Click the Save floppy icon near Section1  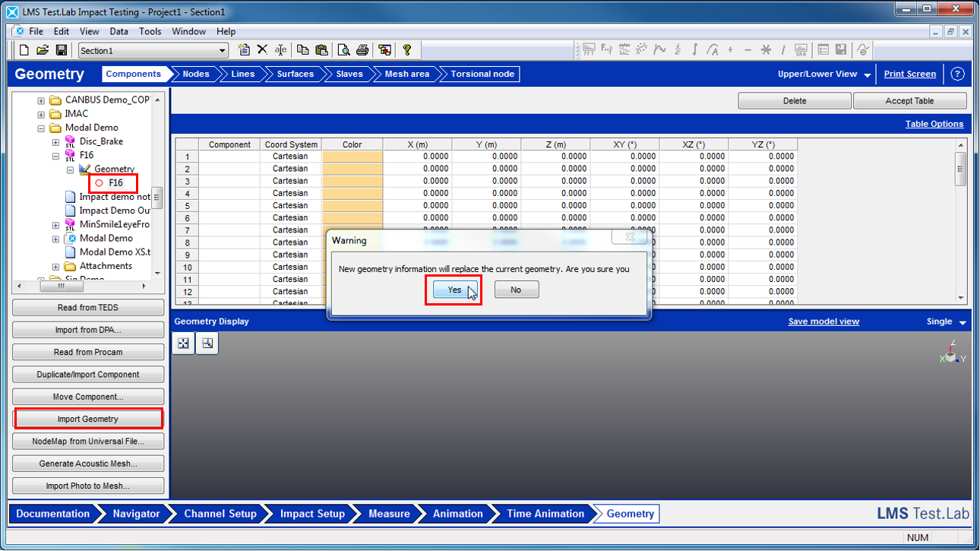(x=62, y=50)
